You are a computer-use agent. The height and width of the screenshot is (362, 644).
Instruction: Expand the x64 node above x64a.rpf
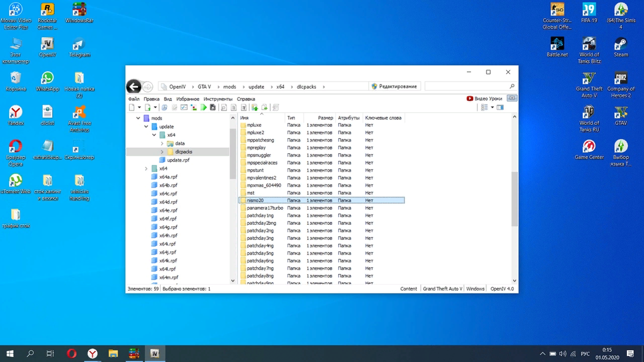tap(147, 168)
